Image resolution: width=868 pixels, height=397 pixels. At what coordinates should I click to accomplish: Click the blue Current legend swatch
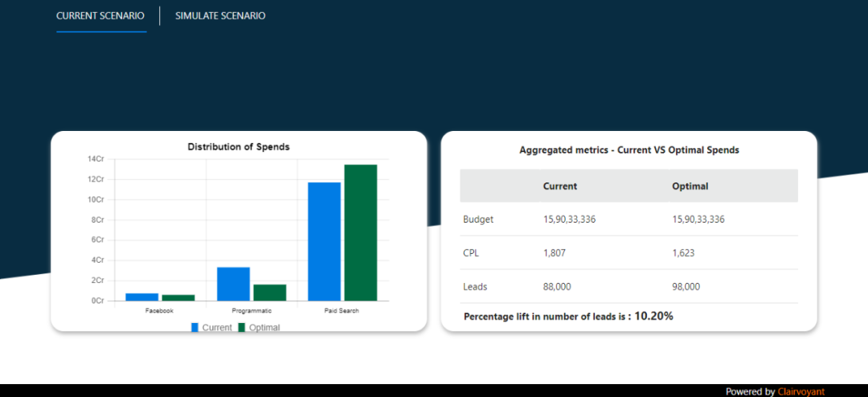coord(194,328)
